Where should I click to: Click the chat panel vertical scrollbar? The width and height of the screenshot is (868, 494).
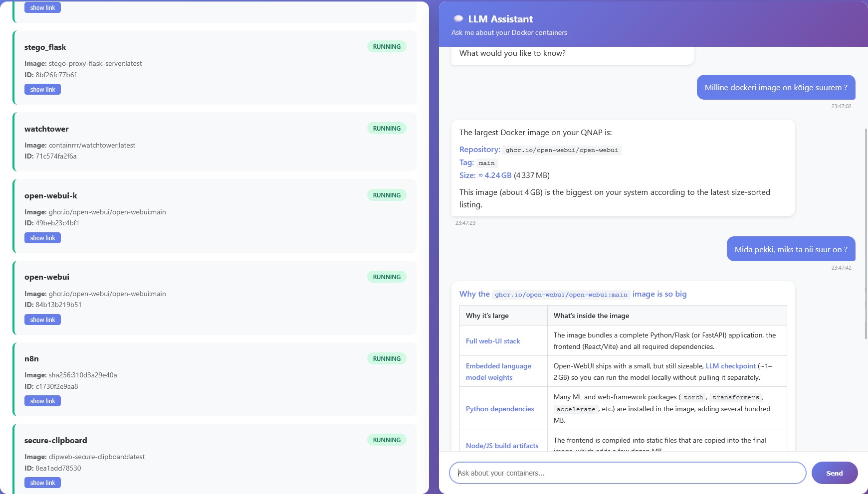coord(866,234)
